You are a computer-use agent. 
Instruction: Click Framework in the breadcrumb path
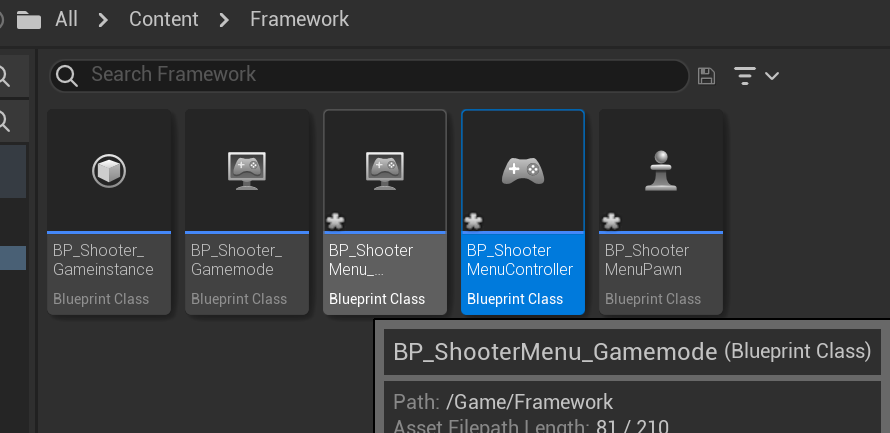click(x=299, y=19)
